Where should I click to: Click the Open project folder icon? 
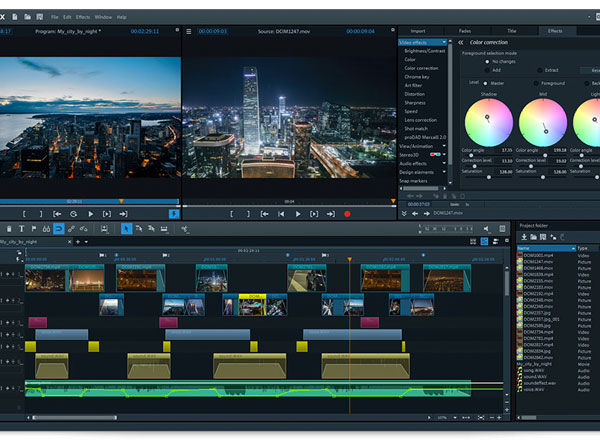tap(28, 17)
